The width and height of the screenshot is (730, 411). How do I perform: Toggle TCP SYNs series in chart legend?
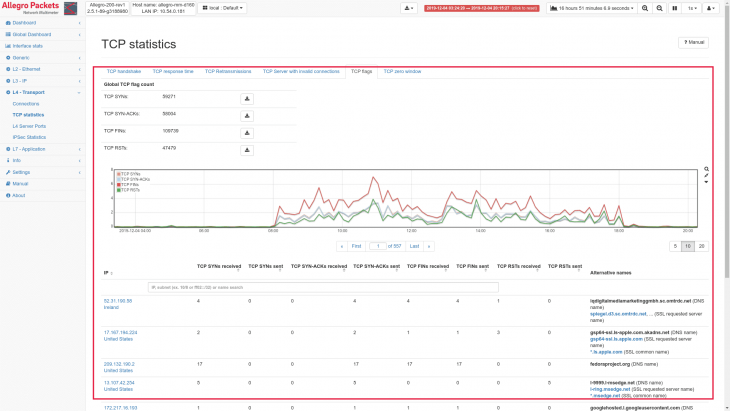pyautogui.click(x=131, y=174)
